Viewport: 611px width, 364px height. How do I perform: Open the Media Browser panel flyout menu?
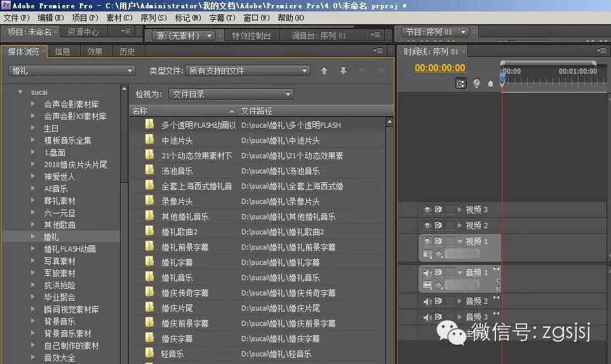[x=378, y=50]
